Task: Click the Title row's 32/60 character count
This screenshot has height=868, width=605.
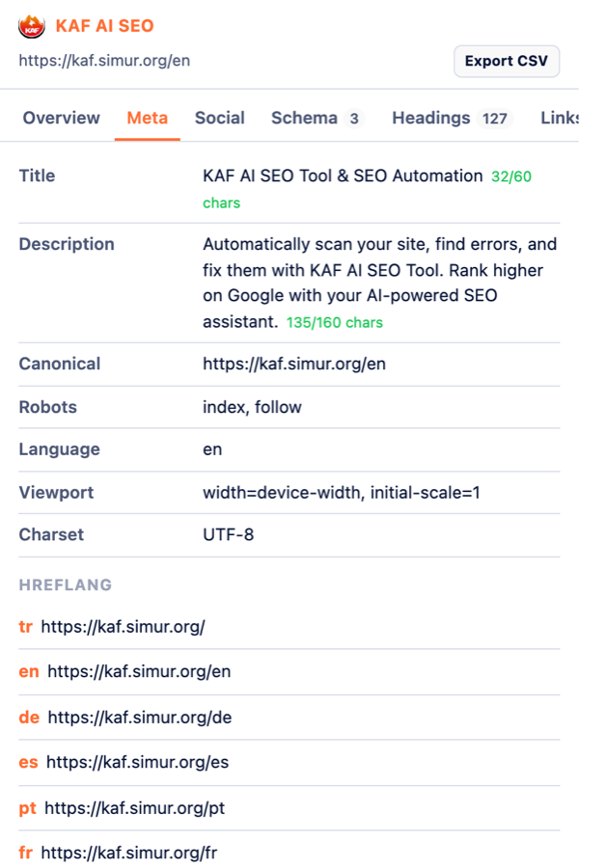Action: tap(510, 176)
